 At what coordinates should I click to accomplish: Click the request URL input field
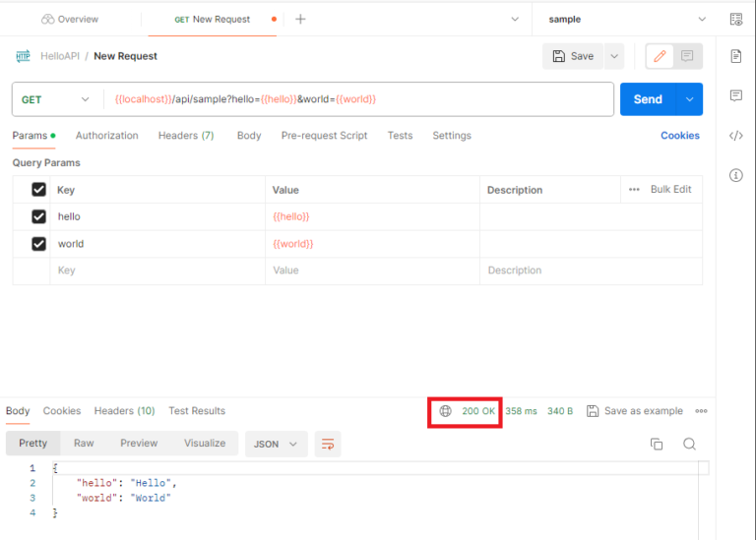click(x=358, y=99)
